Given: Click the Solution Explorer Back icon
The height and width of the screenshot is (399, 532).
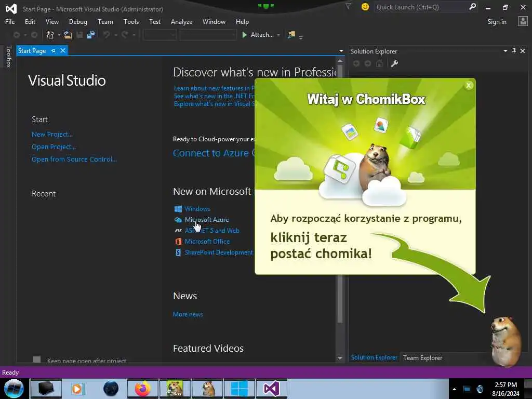Looking at the screenshot, I should [356, 63].
